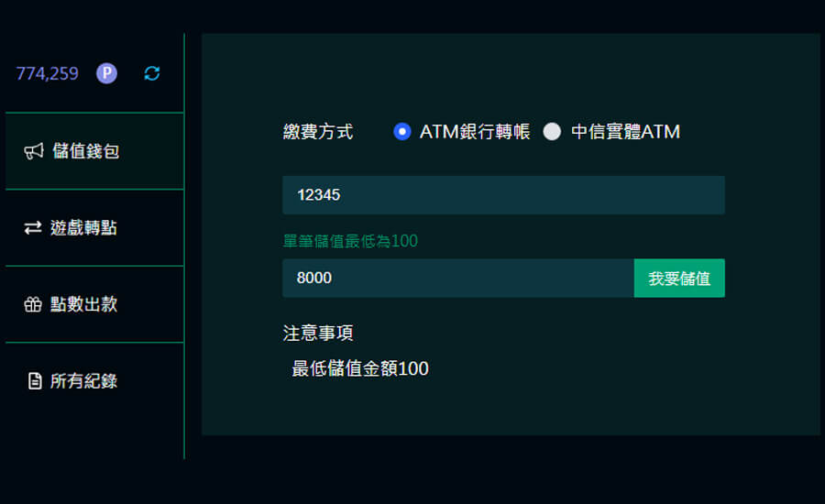Click the gift icon beside 點數出款
This screenshot has width=825, height=504.
click(33, 305)
